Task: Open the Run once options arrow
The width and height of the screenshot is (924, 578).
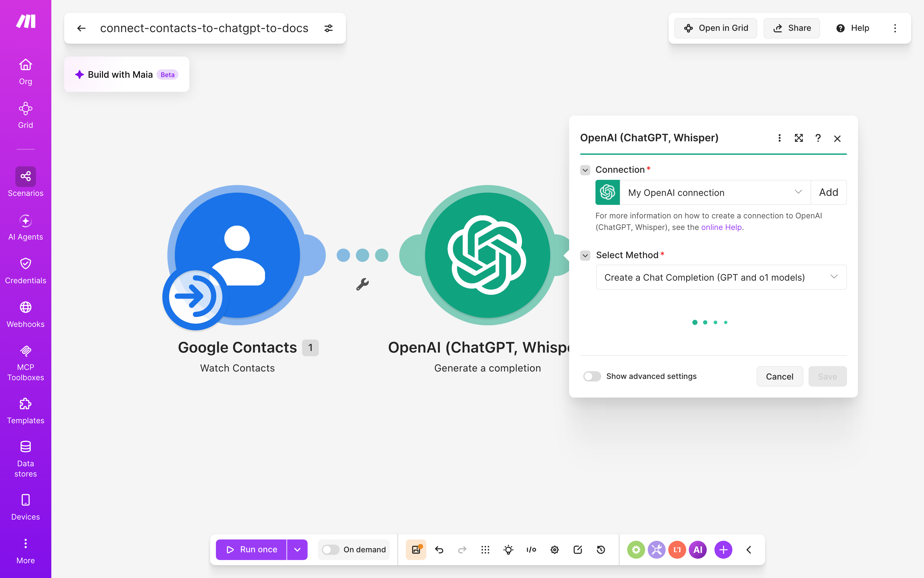Action: pyautogui.click(x=297, y=550)
